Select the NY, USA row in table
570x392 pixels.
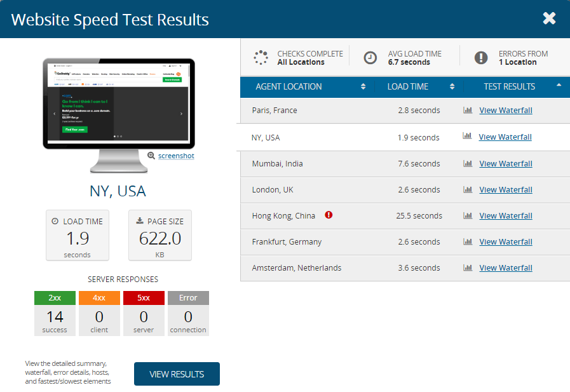[403, 137]
